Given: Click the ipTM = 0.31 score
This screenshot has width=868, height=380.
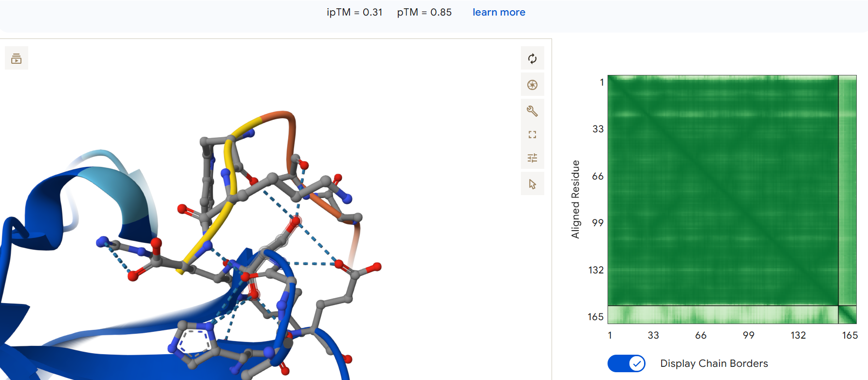Looking at the screenshot, I should tap(354, 12).
